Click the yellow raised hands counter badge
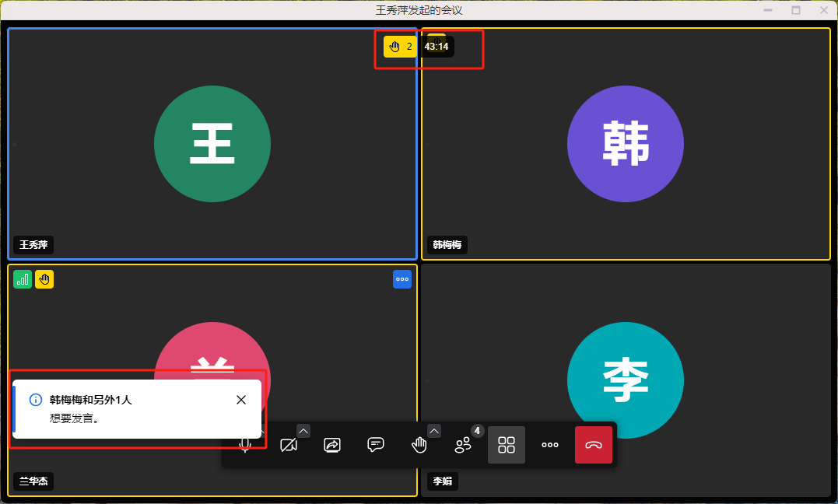Viewport: 838px width, 504px height. [400, 47]
